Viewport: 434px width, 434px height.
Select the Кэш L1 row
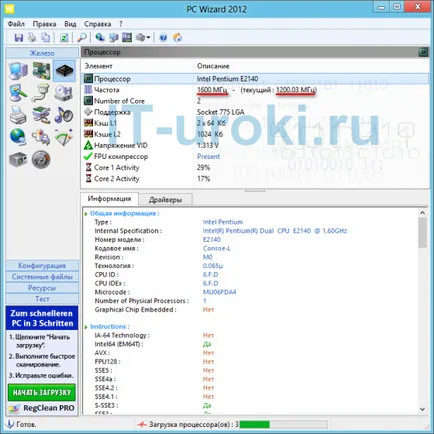click(x=255, y=123)
